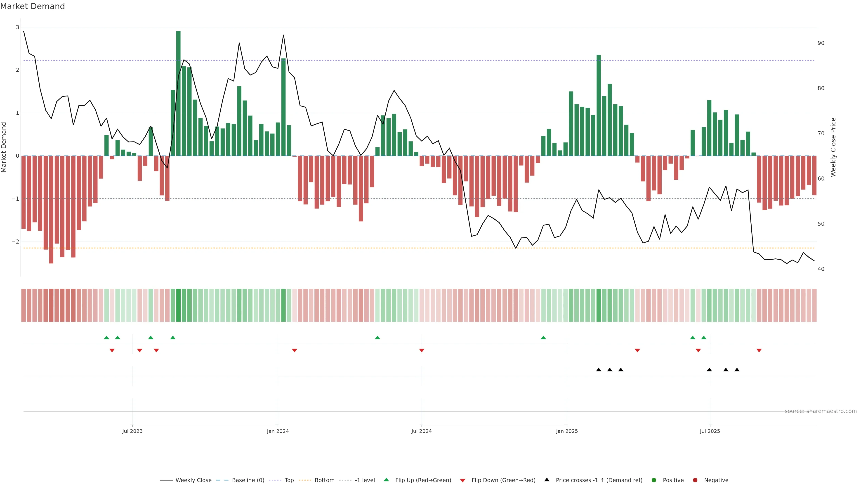Click the leftmost green Flip Up marker
This screenshot has height=488, width=868.
tap(106, 338)
